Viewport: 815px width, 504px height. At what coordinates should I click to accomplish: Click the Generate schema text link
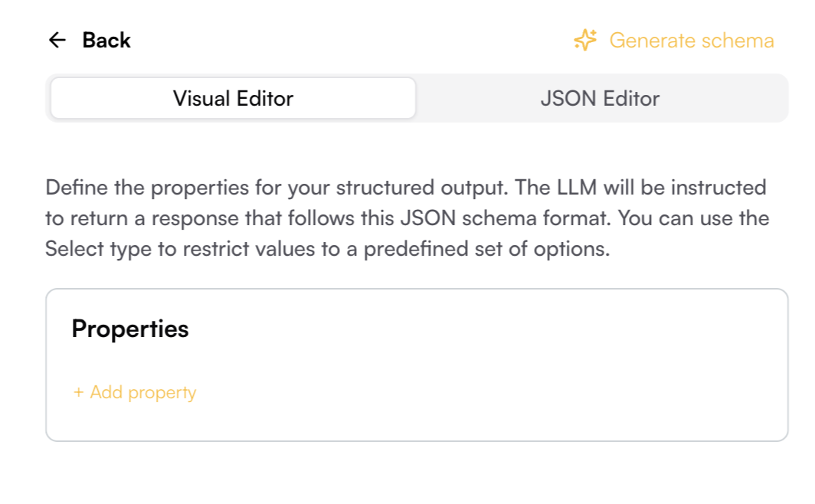click(691, 40)
